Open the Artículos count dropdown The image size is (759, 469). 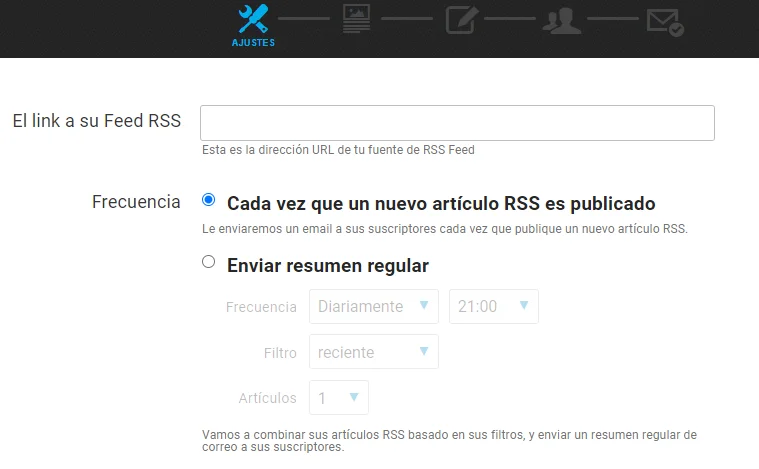339,398
